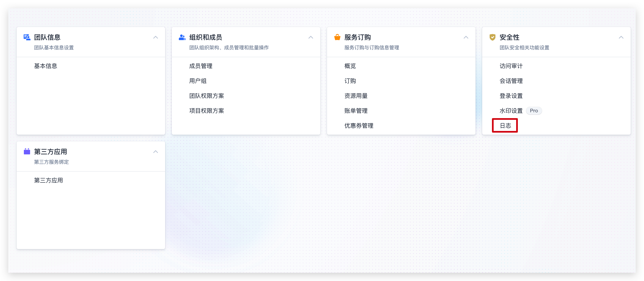Open 项目权限方案
The width and height of the screenshot is (644, 281).
[206, 111]
